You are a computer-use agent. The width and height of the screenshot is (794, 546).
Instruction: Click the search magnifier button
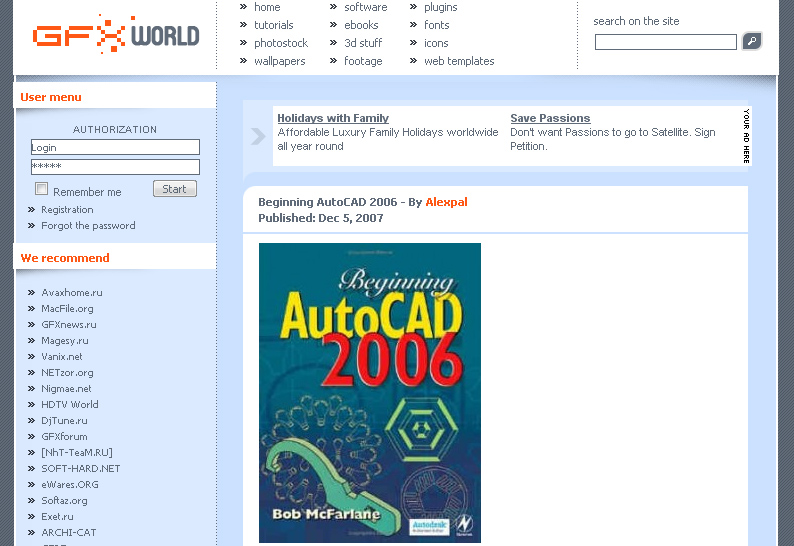751,41
